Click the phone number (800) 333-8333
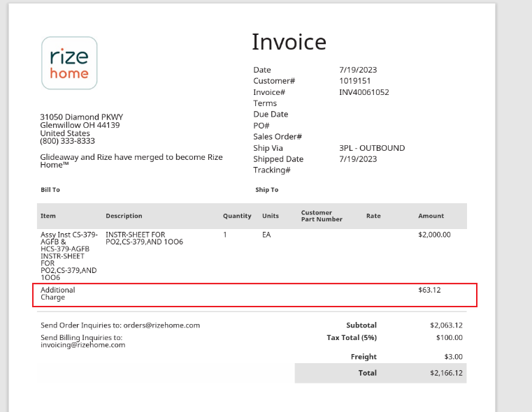The width and height of the screenshot is (532, 412). point(67,141)
